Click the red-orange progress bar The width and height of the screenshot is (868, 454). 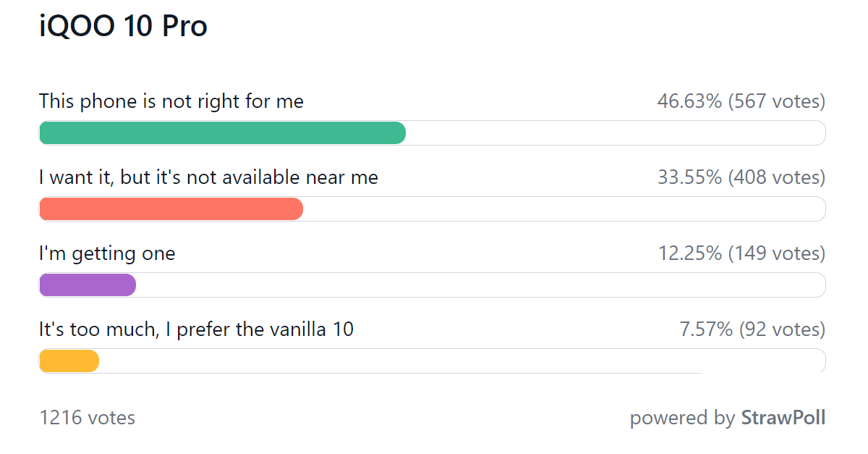tap(171, 209)
